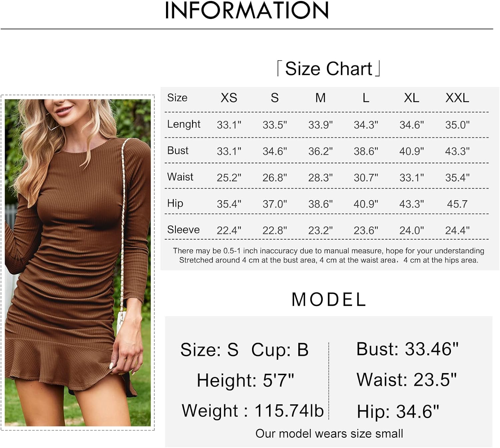Click the model Bust: 33.46" text
This screenshot has height=448, width=500.
pyautogui.click(x=407, y=349)
